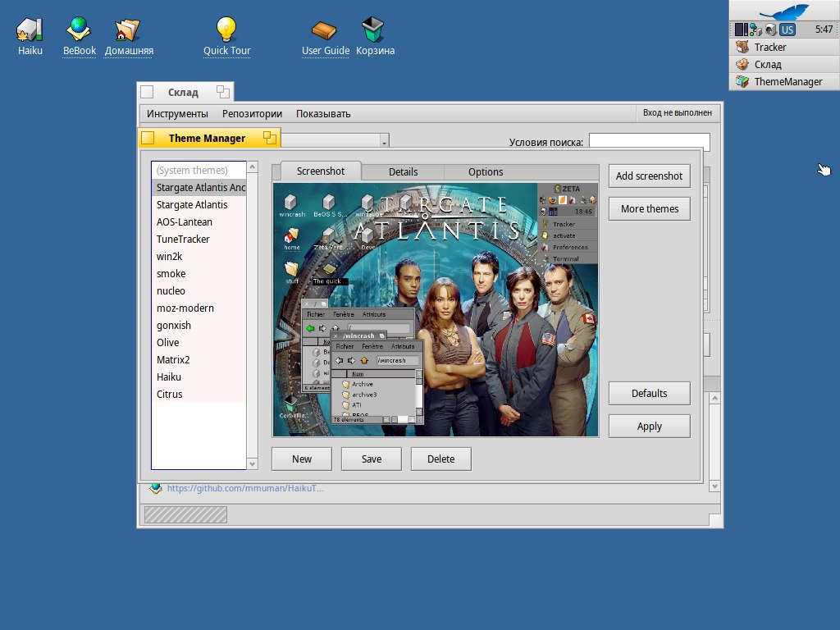This screenshot has height=630, width=840.
Task: Switch to Склад in the Deskbar
Action: (x=784, y=64)
